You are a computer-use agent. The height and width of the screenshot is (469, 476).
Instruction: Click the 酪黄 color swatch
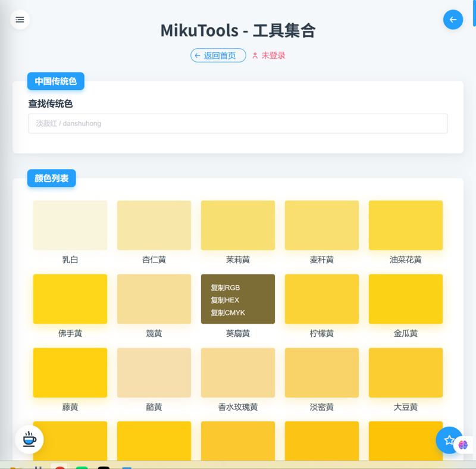[154, 373]
